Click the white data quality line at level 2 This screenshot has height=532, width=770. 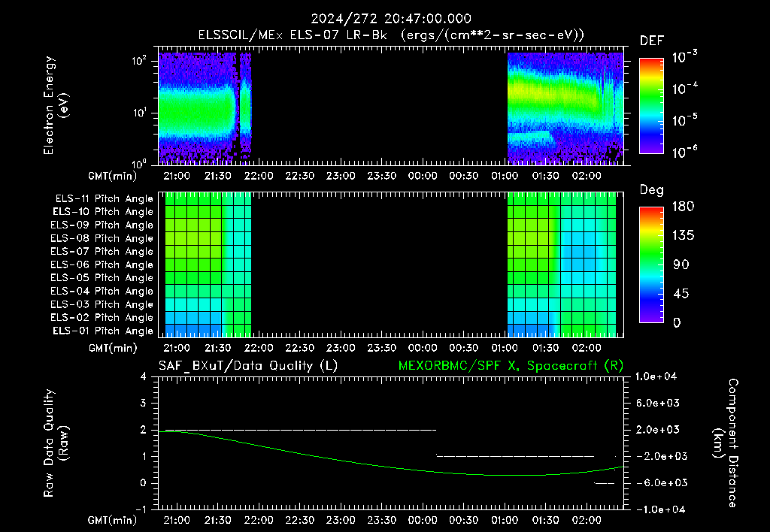(300, 430)
